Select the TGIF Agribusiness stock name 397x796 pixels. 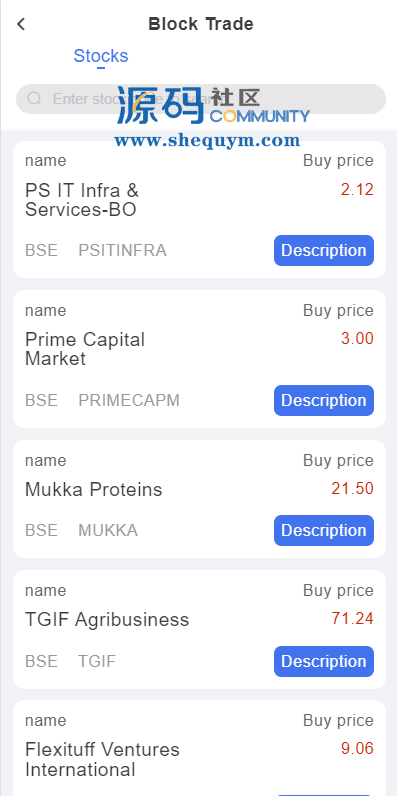107,619
